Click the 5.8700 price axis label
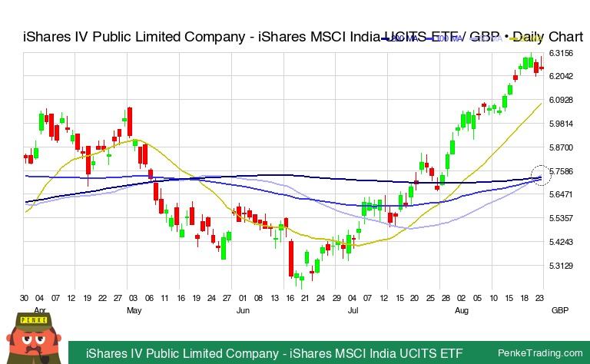Screen dimensions: 590x364 point(561,147)
